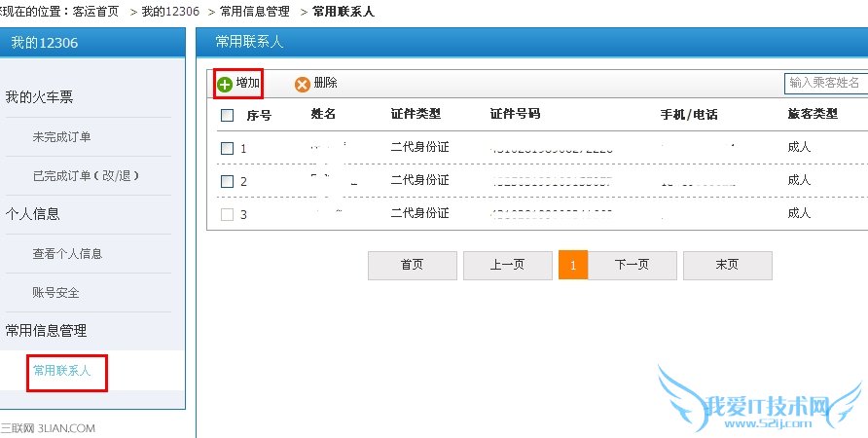Check the checkbox for row 2
Viewport: 868px width, 438px height.
(x=227, y=181)
